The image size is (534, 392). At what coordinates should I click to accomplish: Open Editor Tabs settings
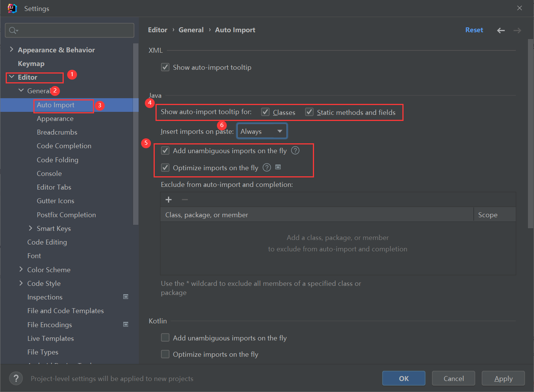pyautogui.click(x=54, y=187)
